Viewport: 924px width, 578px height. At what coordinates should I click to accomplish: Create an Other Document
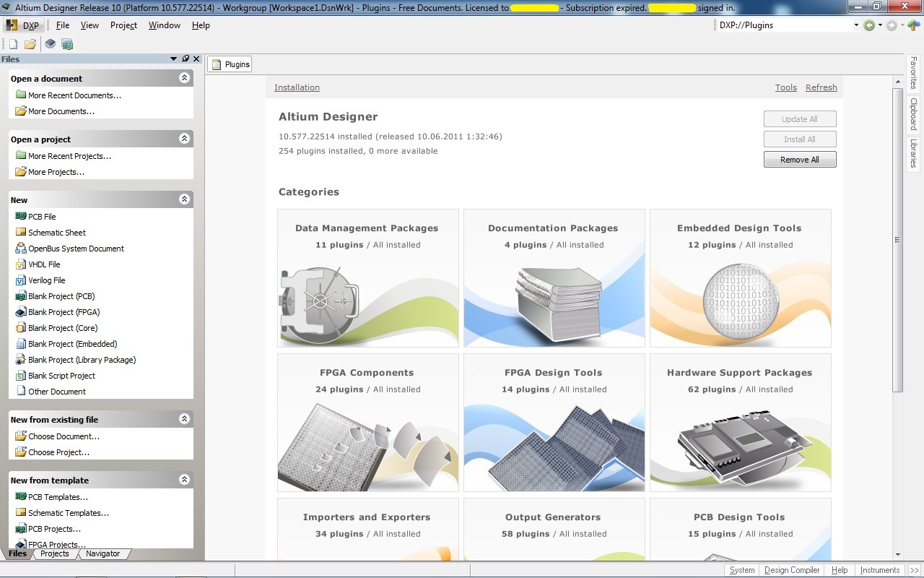point(57,392)
